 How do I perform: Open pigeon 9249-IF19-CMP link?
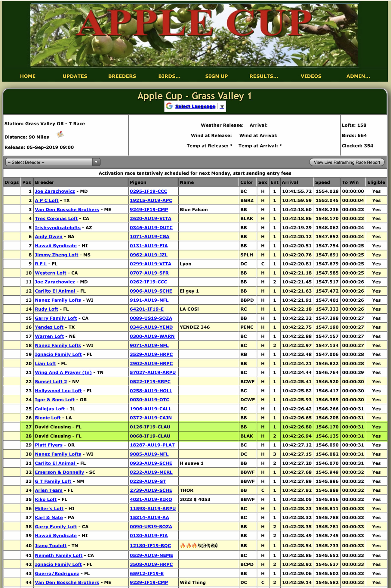149,210
